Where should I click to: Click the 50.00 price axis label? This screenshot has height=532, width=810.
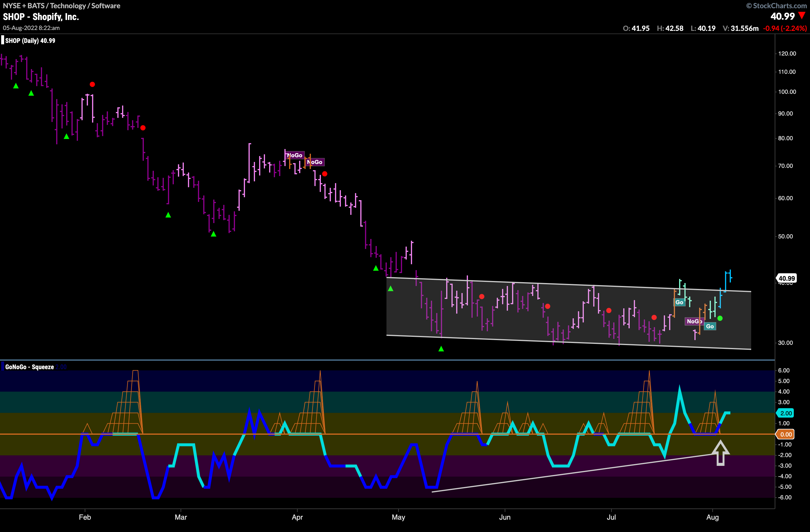786,236
